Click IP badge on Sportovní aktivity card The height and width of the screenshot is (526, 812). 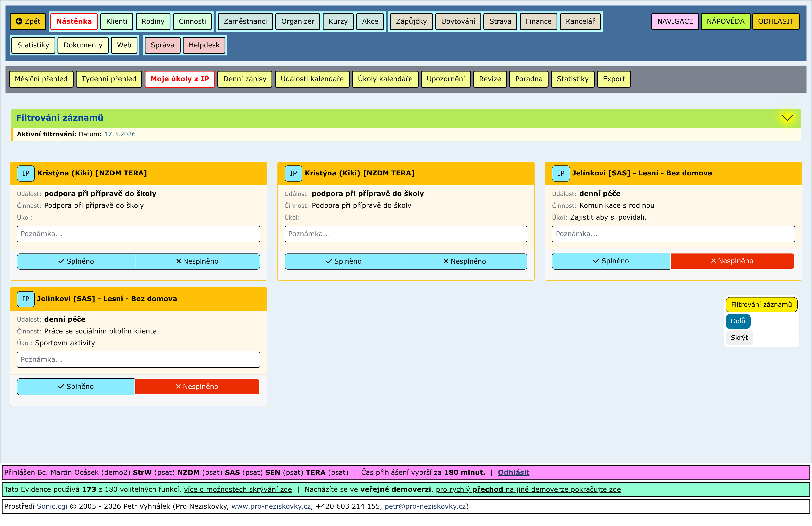pos(26,299)
